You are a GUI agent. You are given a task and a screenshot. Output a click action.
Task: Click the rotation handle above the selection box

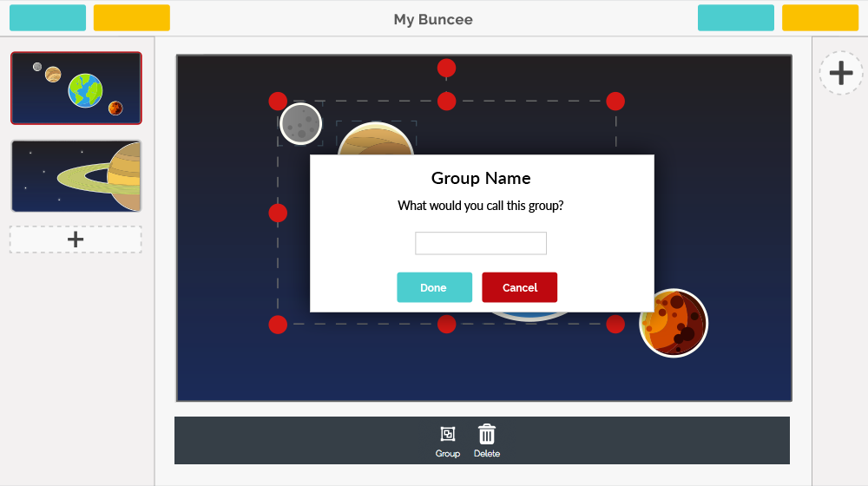[x=446, y=69]
